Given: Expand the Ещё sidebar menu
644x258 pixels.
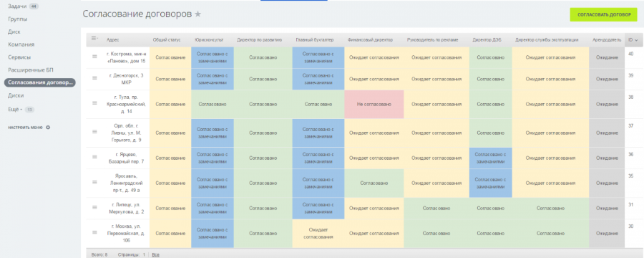Looking at the screenshot, I should click(x=14, y=110).
